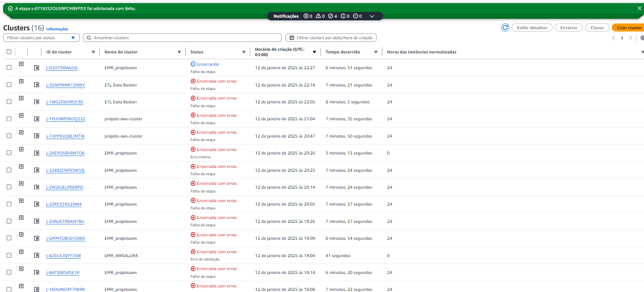This screenshot has width=644, height=292.
Task: Click the in-progress notifications count icon
Action: click(355, 16)
